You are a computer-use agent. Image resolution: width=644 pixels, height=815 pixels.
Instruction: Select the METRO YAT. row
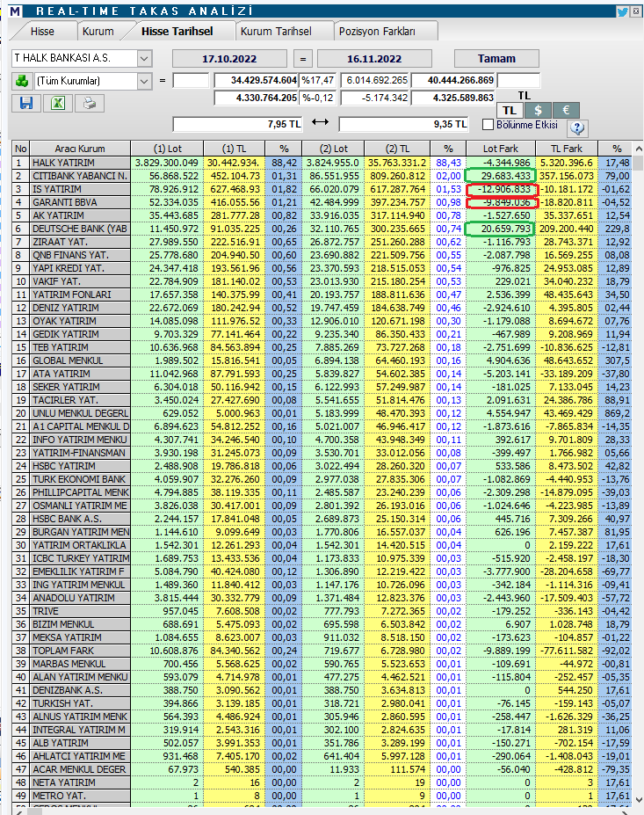(322, 796)
